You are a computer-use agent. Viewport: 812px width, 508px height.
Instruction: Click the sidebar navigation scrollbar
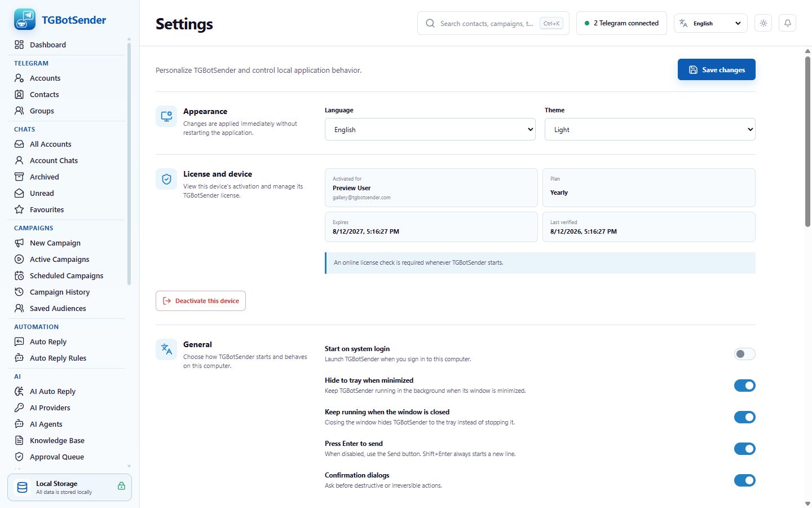129,164
